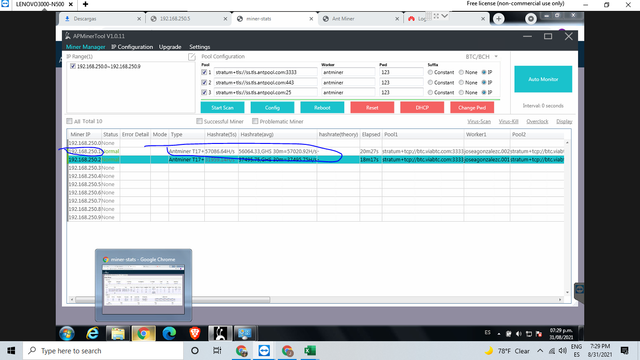Click the remote desktop monitor icon on remote taskbar
640x360 pixels.
[x=244, y=333]
